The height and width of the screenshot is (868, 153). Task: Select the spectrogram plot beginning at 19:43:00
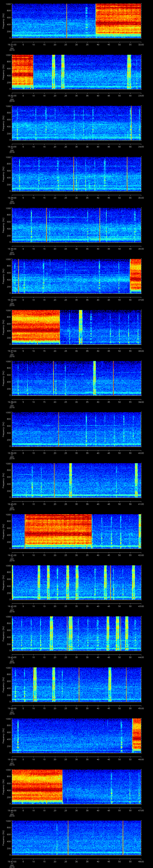coord(76,634)
